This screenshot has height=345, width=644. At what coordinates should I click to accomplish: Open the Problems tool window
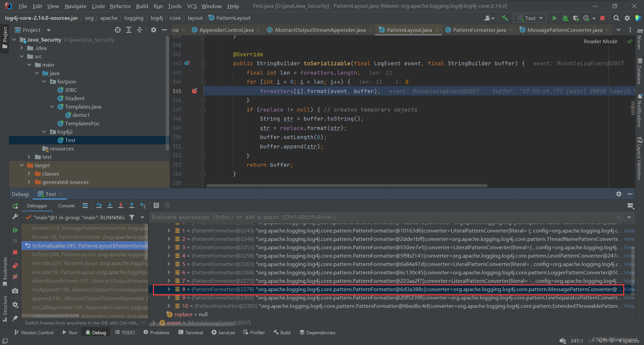(156, 332)
